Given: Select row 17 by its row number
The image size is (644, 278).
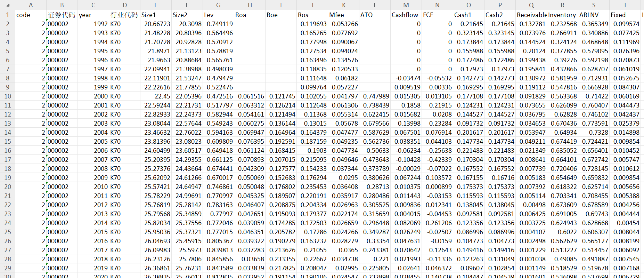Looking at the screenshot, I should click(x=8, y=160).
